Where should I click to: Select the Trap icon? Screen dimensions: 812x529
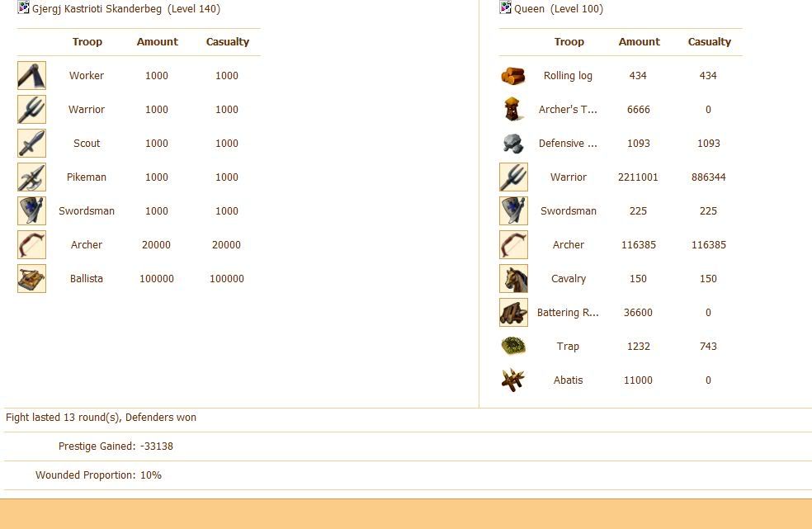click(x=513, y=346)
